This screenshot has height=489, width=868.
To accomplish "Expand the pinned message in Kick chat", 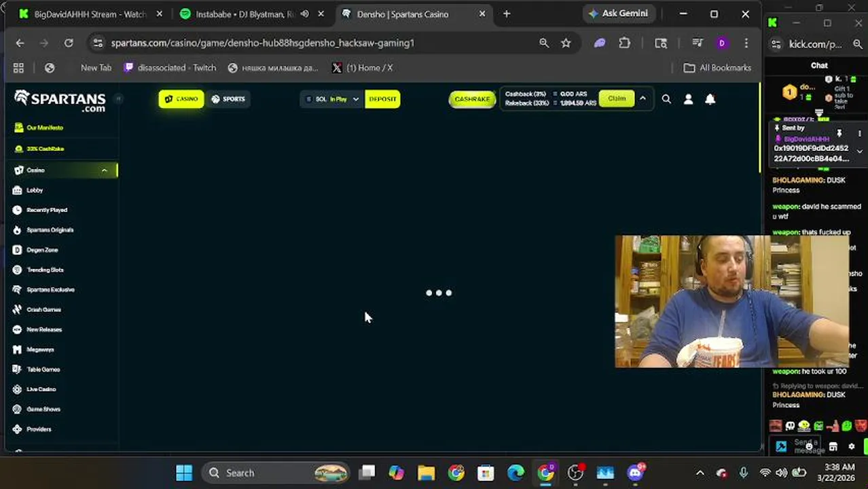I will click(x=859, y=151).
